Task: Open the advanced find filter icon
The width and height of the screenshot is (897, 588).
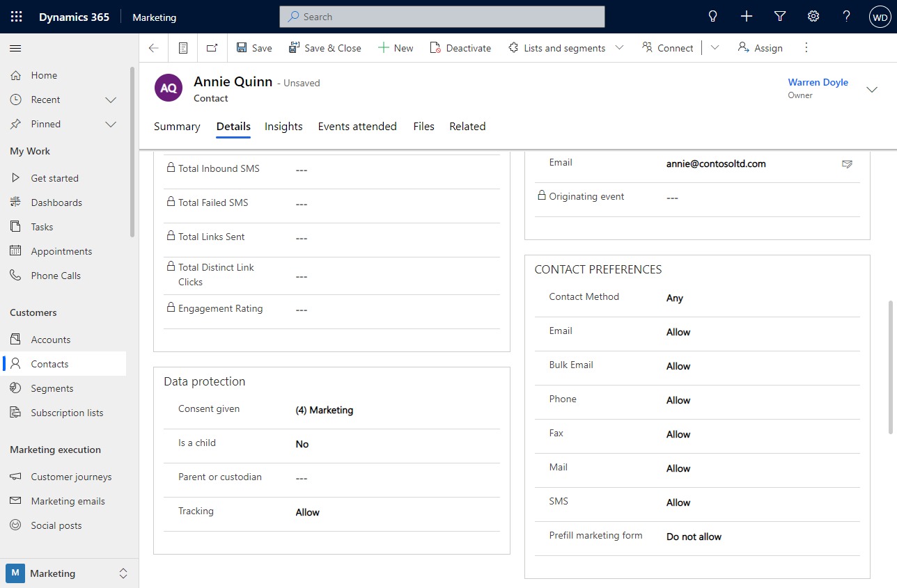Action: pyautogui.click(x=780, y=17)
